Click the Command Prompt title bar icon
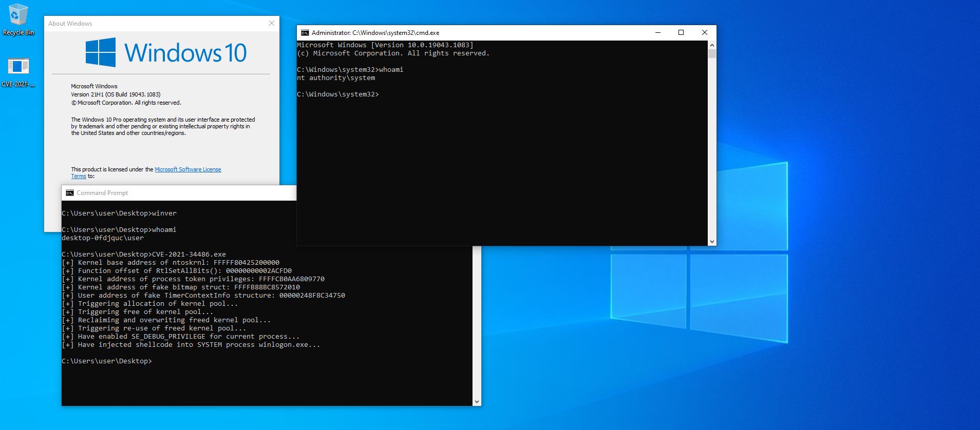The image size is (980, 430). coord(70,193)
